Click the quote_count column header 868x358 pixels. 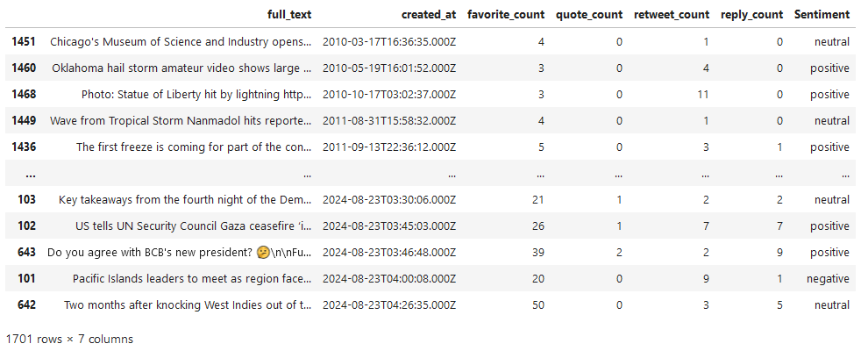click(x=589, y=15)
